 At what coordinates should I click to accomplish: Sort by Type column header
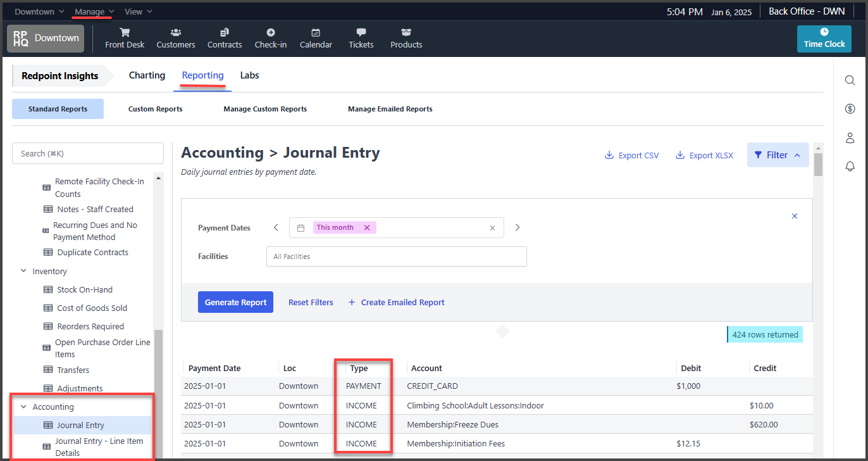359,368
